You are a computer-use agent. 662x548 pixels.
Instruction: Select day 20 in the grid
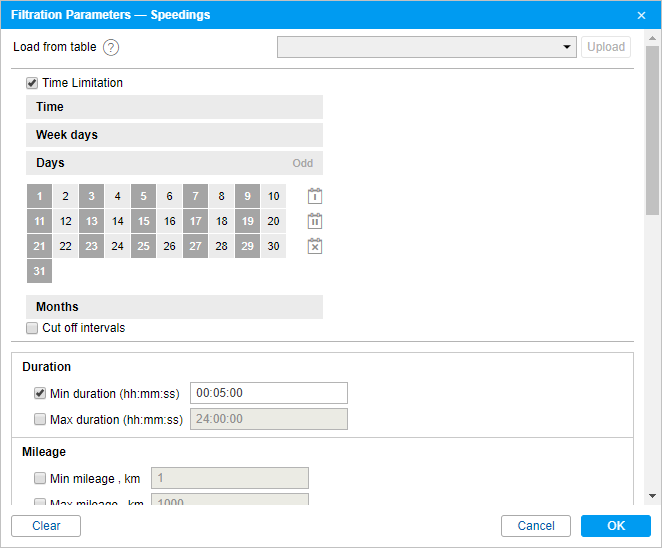[x=274, y=221]
